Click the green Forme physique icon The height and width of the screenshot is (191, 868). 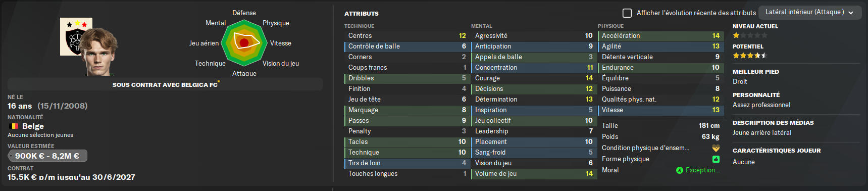click(716, 159)
